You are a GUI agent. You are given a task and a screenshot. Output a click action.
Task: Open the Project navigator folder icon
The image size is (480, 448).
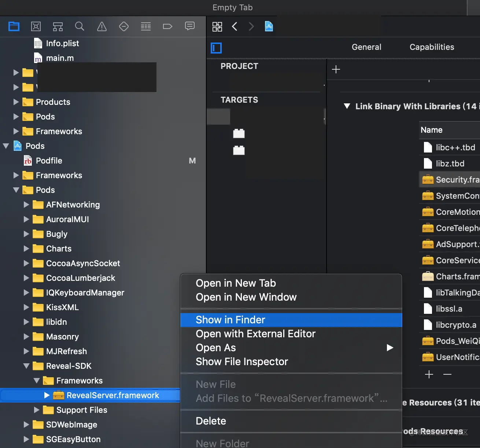(x=14, y=26)
